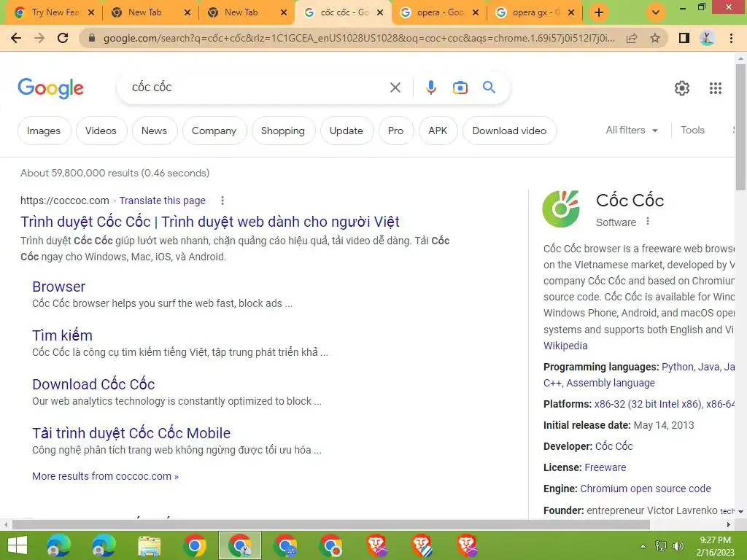
Task: Click Freeware license link
Action: 605,467
